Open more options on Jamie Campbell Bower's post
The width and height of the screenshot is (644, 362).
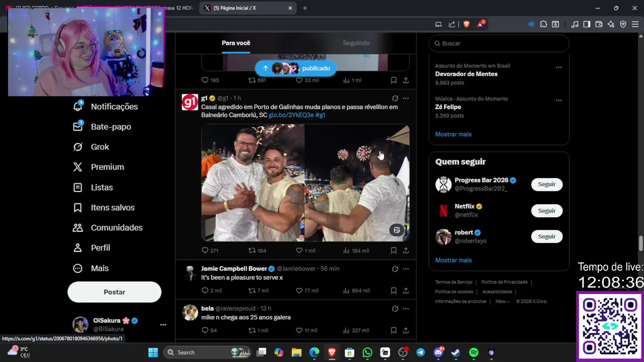pos(406,268)
